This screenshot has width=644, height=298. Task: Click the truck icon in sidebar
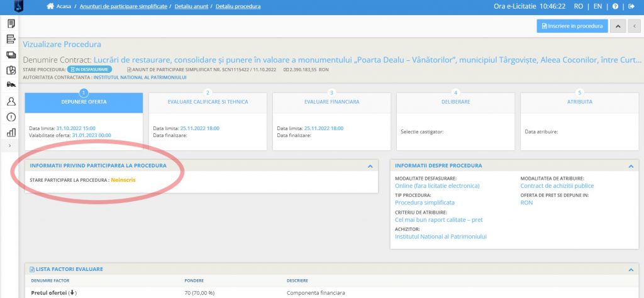11,85
